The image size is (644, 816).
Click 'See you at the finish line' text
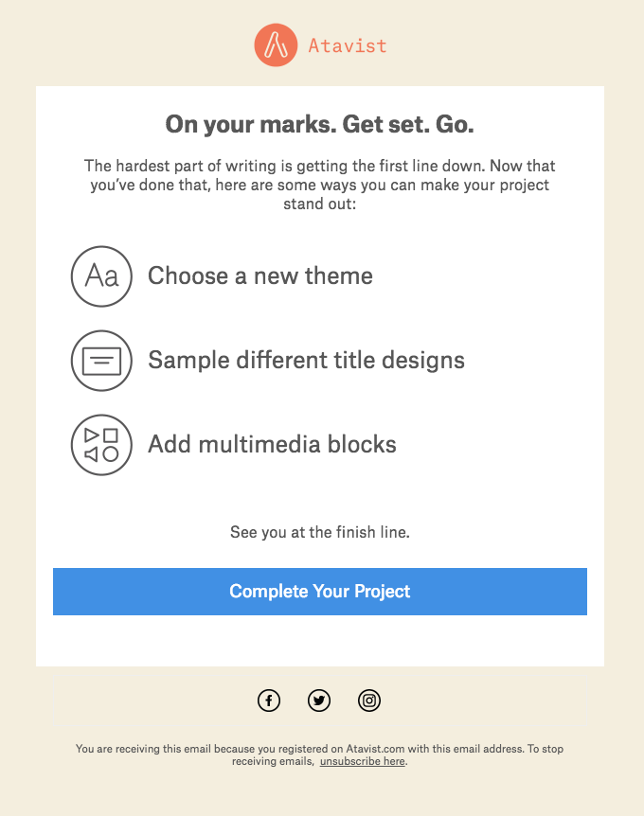319,532
